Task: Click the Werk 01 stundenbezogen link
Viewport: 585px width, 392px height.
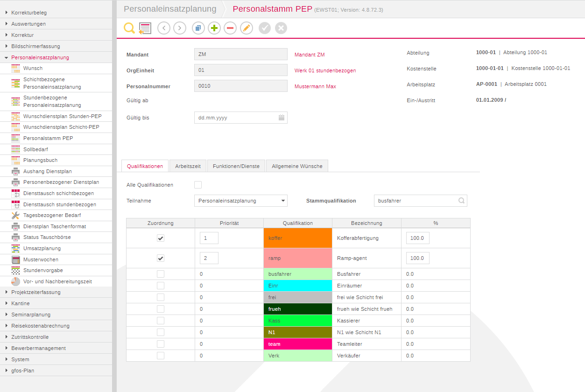Action: [325, 70]
